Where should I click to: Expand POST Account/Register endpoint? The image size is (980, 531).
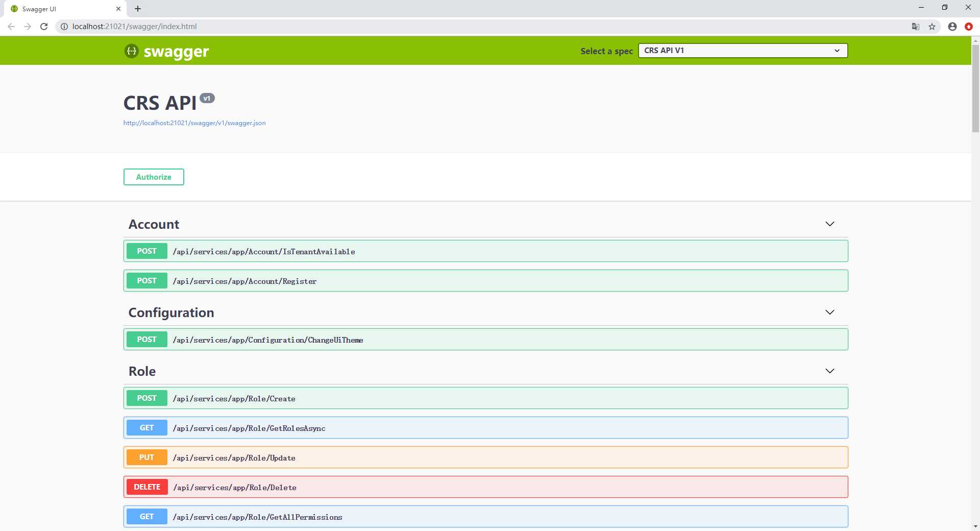(x=486, y=281)
